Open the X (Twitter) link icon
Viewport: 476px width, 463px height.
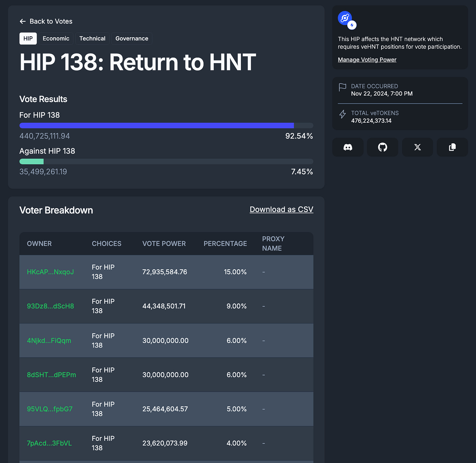(x=417, y=147)
